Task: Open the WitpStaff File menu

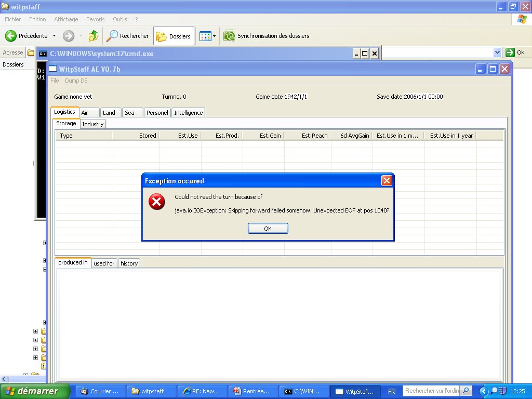Action: [55, 81]
